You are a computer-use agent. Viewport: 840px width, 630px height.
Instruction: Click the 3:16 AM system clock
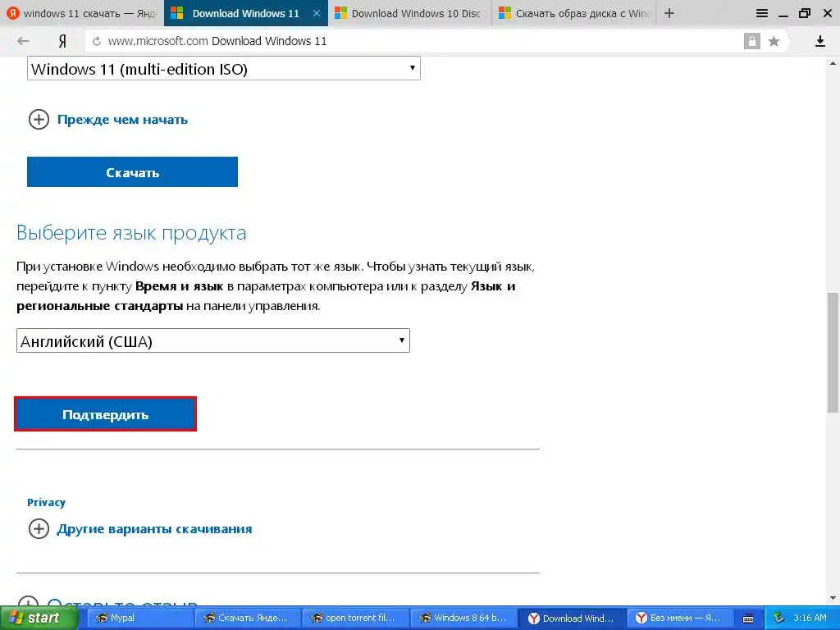pos(810,618)
